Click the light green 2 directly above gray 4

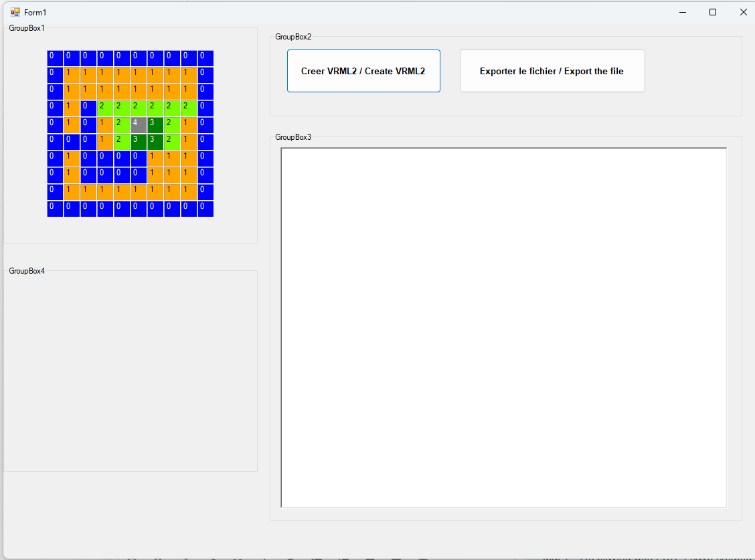pos(139,108)
